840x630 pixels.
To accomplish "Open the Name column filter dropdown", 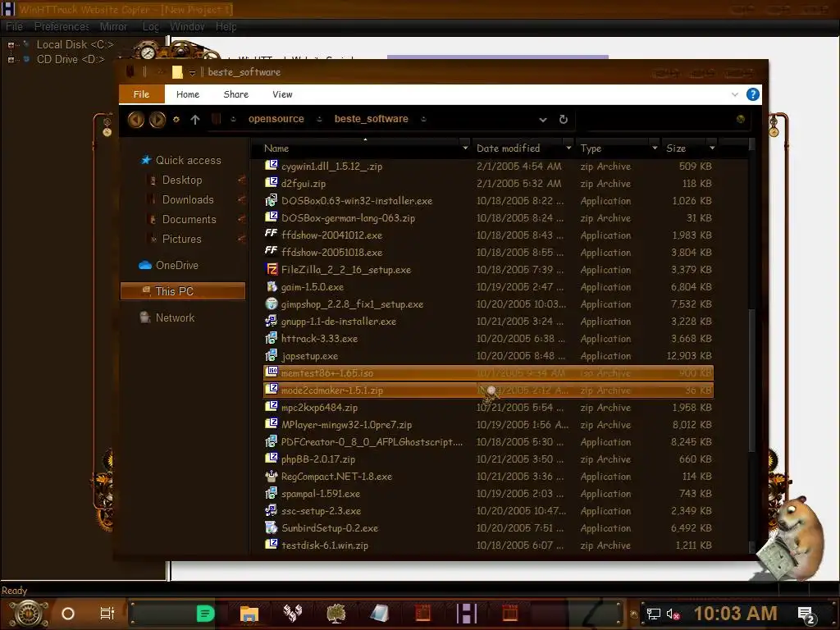I will 465,148.
